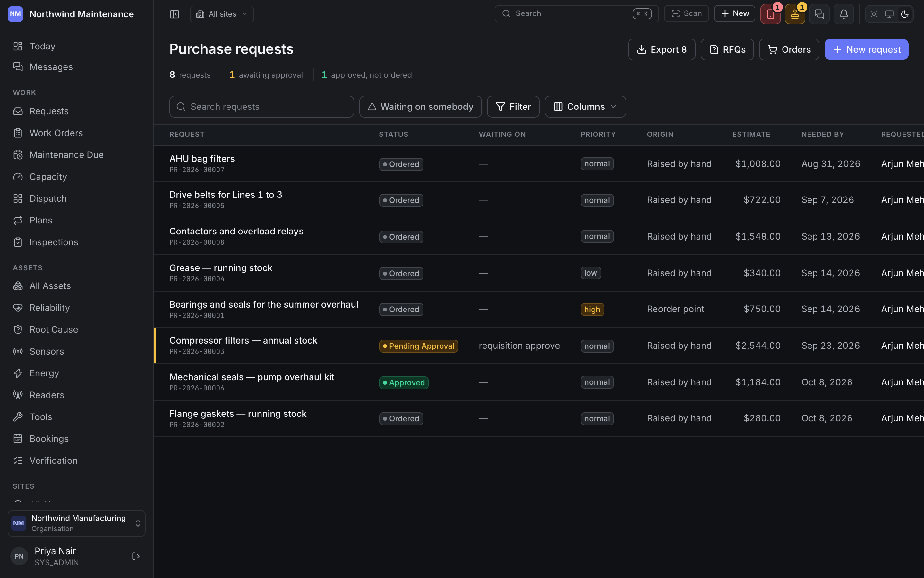
Task: Click the global Search field
Action: pyautogui.click(x=577, y=14)
